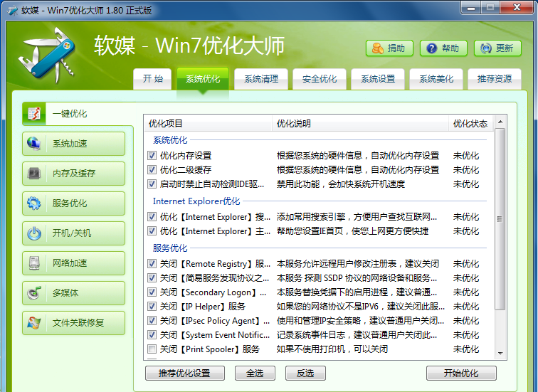Open the 系统加速 sidebar section
This screenshot has height=392, width=538.
pos(74,144)
